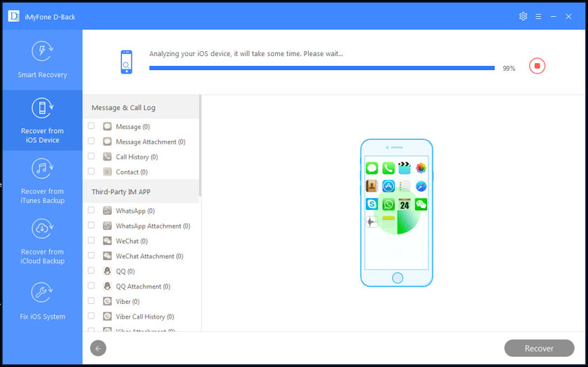Enable the Message checkbox
Viewport: 588px width, 367px height.
pyautogui.click(x=92, y=126)
